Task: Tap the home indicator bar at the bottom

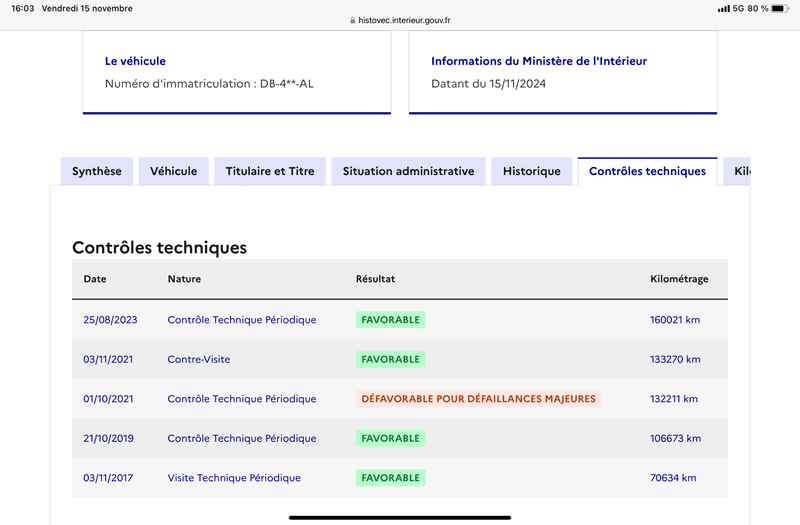Action: coord(400,518)
